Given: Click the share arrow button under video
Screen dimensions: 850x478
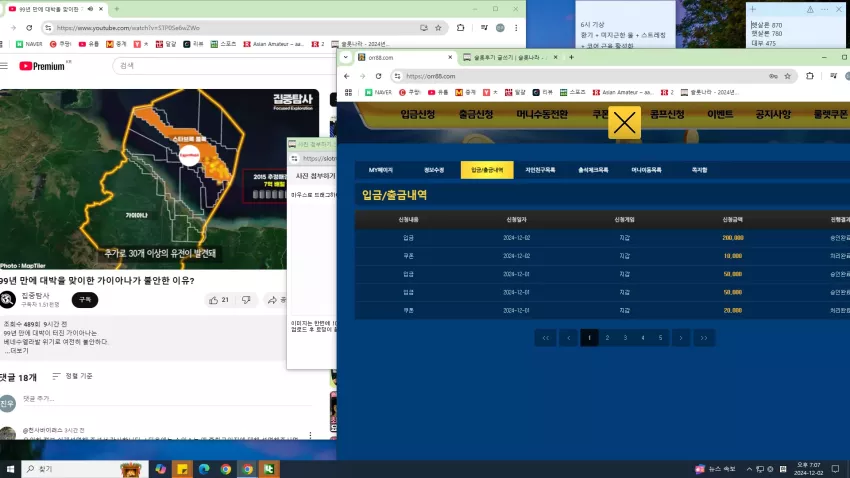Looking at the screenshot, I should click(x=275, y=300).
